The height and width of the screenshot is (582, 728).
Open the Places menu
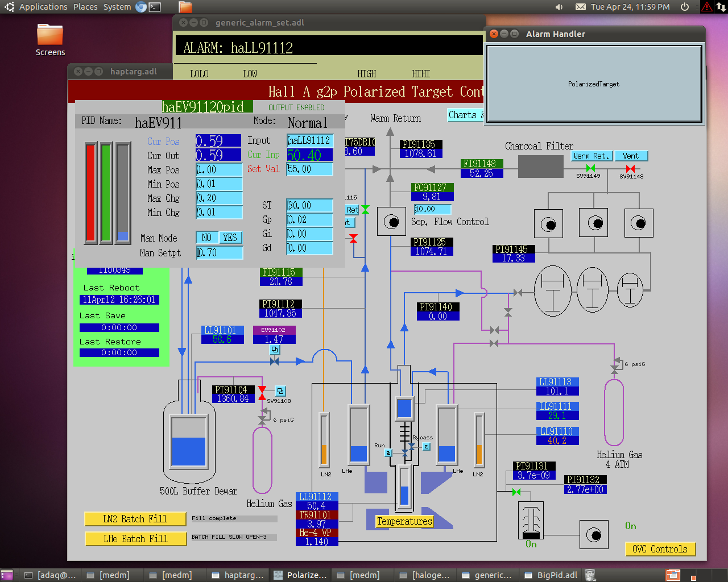point(85,7)
